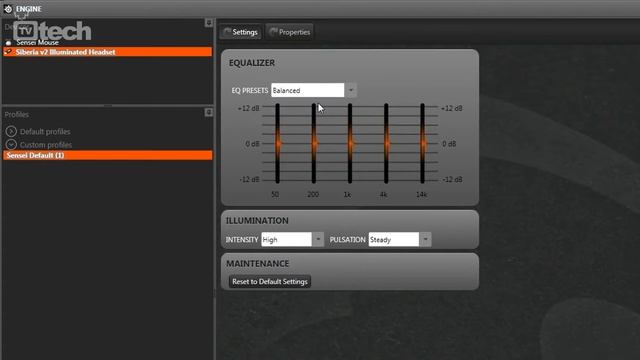
Task: Click the 4k equalizer slider
Action: click(386, 143)
